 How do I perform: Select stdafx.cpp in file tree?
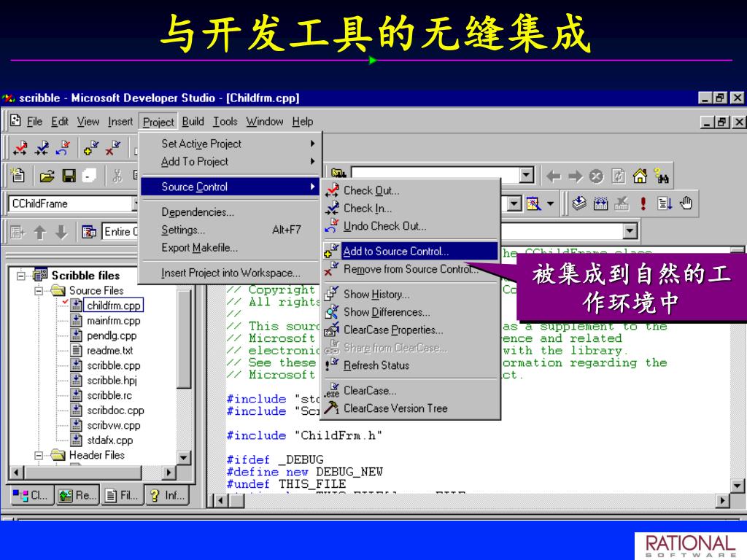pos(109,440)
